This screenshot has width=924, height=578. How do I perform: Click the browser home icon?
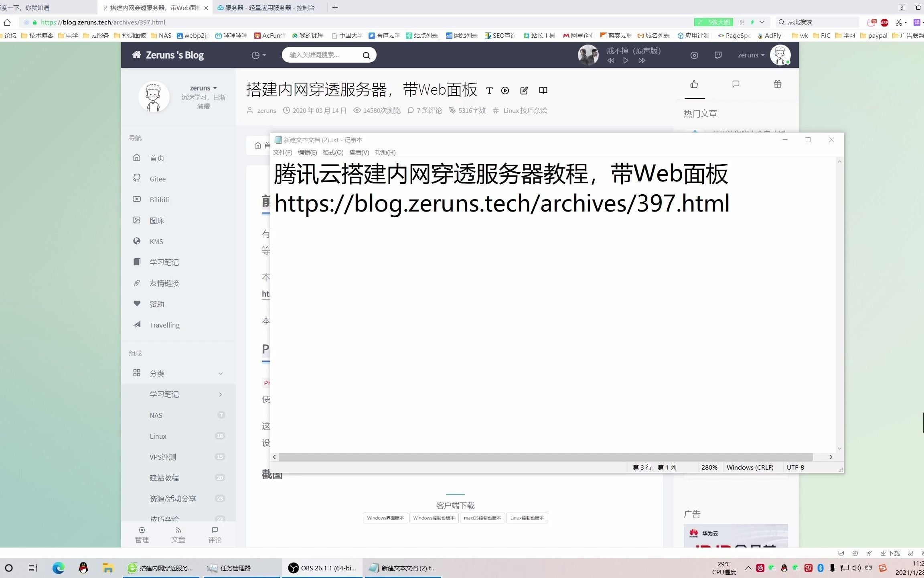coord(7,22)
